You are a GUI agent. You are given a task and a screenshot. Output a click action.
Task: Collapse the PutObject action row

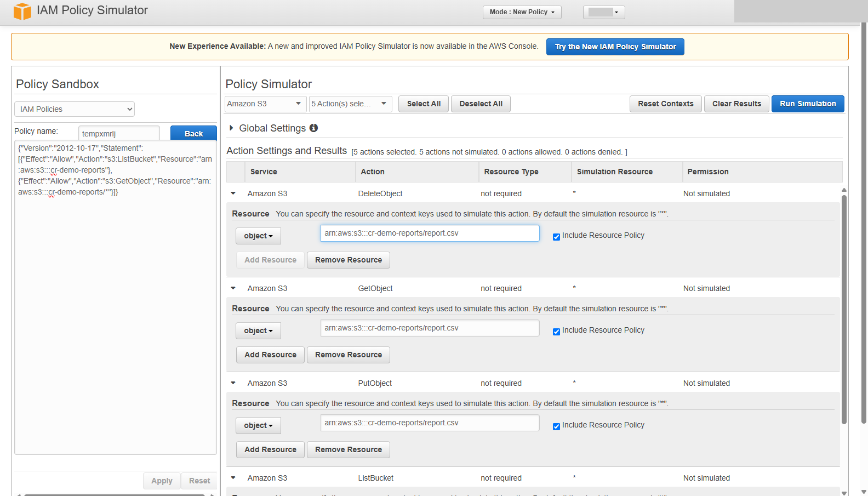(x=233, y=383)
